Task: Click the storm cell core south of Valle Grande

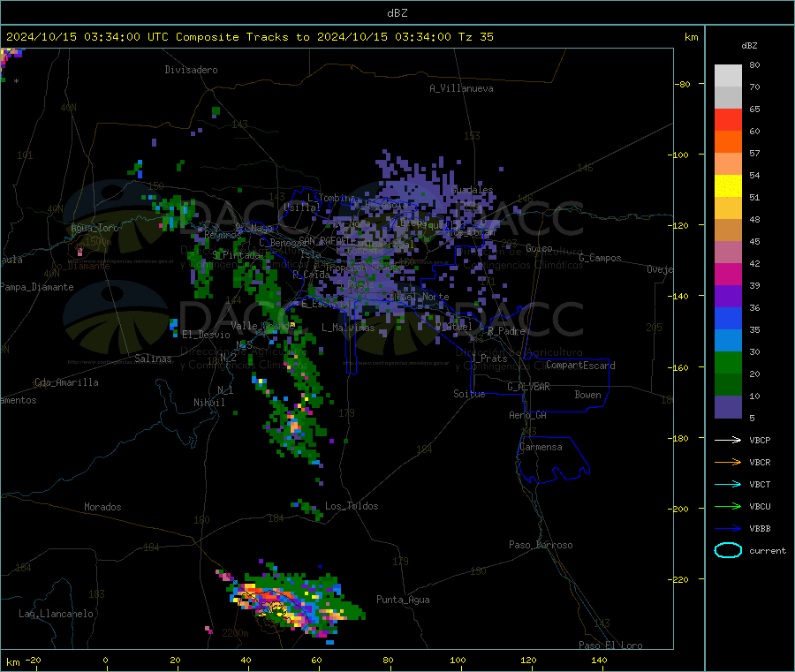Action: pos(294,426)
